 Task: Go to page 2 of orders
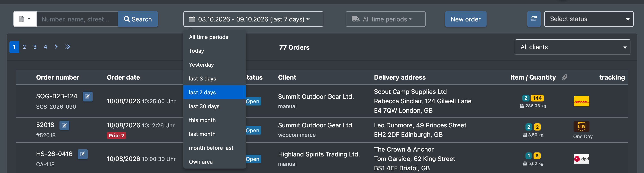click(x=24, y=47)
